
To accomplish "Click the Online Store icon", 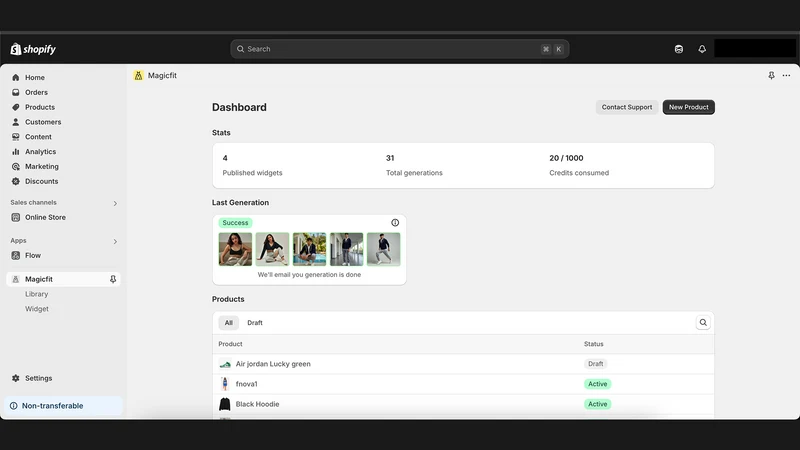I will pyautogui.click(x=16, y=217).
